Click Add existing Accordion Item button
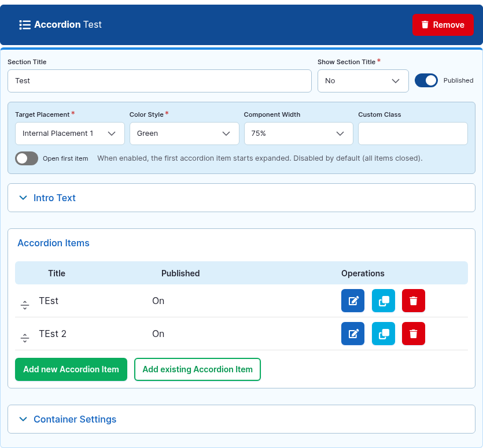The height and width of the screenshot is (448, 483). pos(197,369)
